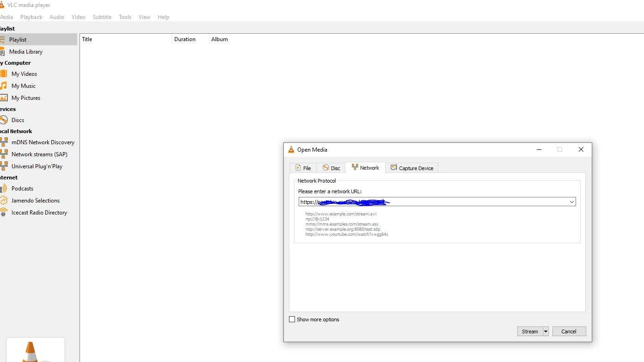Click the Podcasts icon
Viewport: 644px width, 362px height.
(4, 189)
